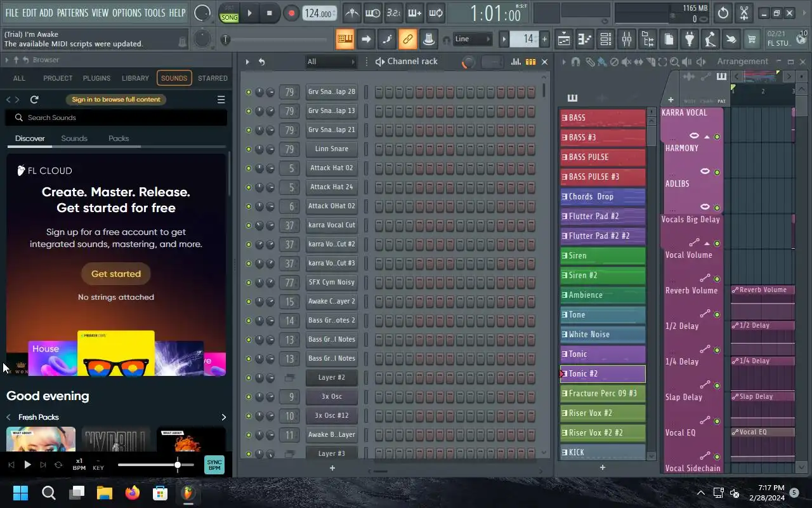812x508 pixels.
Task: Expand the KARRA VOCAL track group triangle
Action: 707,137
